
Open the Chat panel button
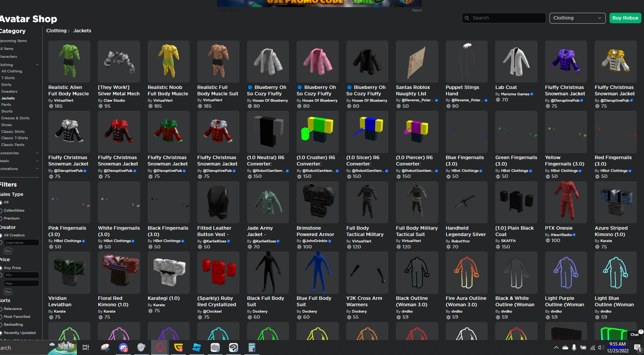click(635, 334)
